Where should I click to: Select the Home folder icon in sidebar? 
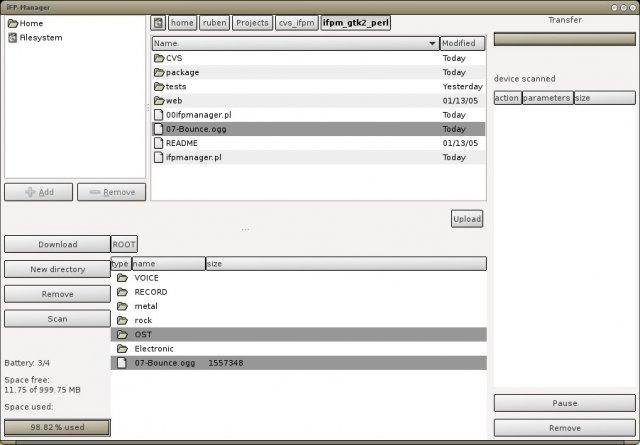pos(13,23)
